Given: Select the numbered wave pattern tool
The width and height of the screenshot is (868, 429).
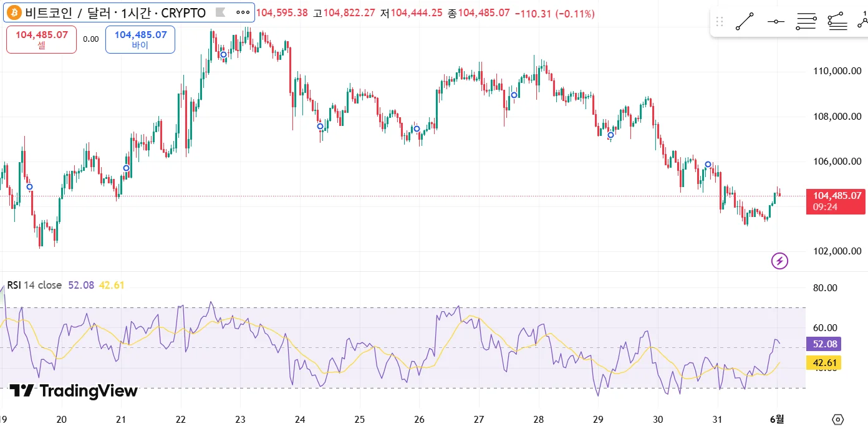Looking at the screenshot, I should coord(862,22).
